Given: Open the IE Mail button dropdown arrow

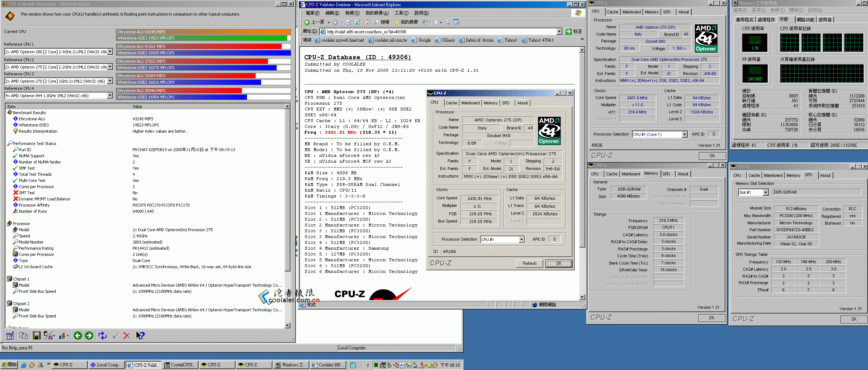Looking at the screenshot, I should [441, 22].
